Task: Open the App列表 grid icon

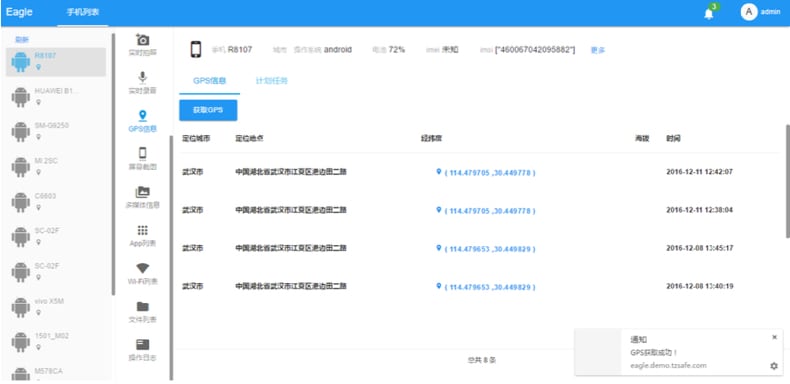Action: (143, 230)
